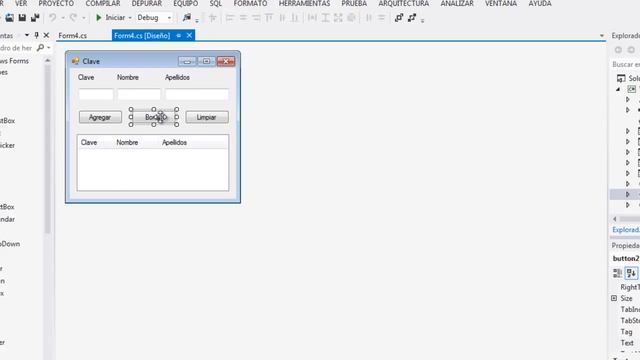Click the Nombre label above text boxes
640x360 pixels.
(128, 77)
